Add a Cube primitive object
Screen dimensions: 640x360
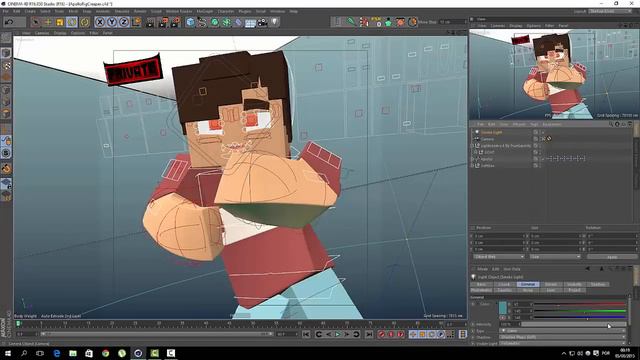click(190, 22)
